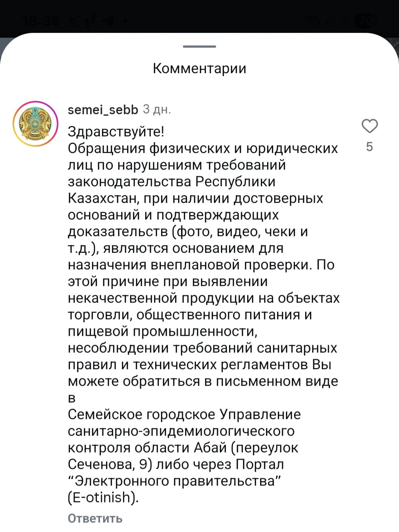Image resolution: width=399 pixels, height=532 pixels.
Task: Tap the Wi-Fi status bar icon
Action: 314,21
